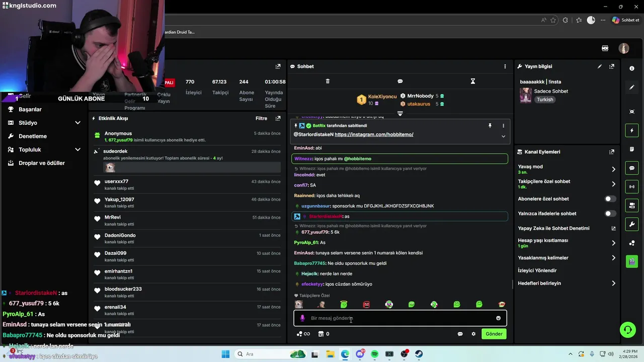The width and height of the screenshot is (644, 362).
Task: Click the chat bubble icon beside the gear
Action: (460, 334)
